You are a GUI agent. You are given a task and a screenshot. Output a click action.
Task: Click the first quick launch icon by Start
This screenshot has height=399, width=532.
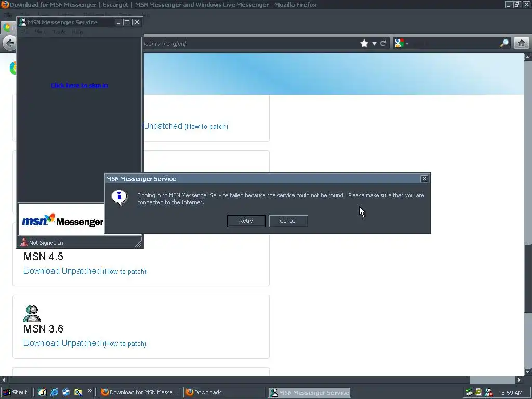coord(42,392)
